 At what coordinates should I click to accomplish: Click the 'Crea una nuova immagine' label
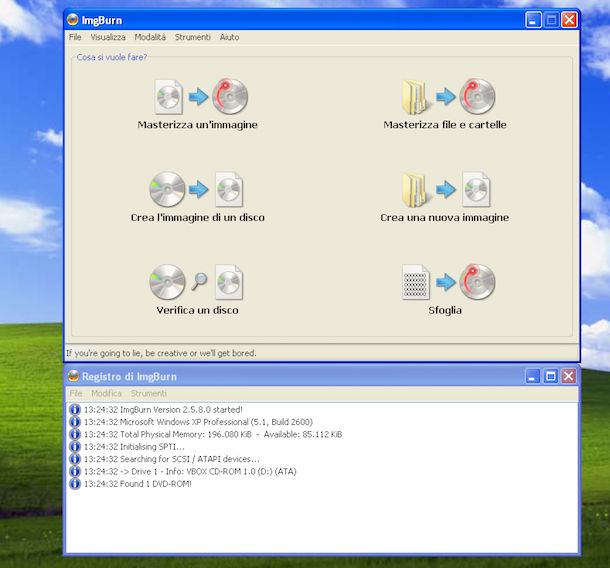tap(445, 217)
